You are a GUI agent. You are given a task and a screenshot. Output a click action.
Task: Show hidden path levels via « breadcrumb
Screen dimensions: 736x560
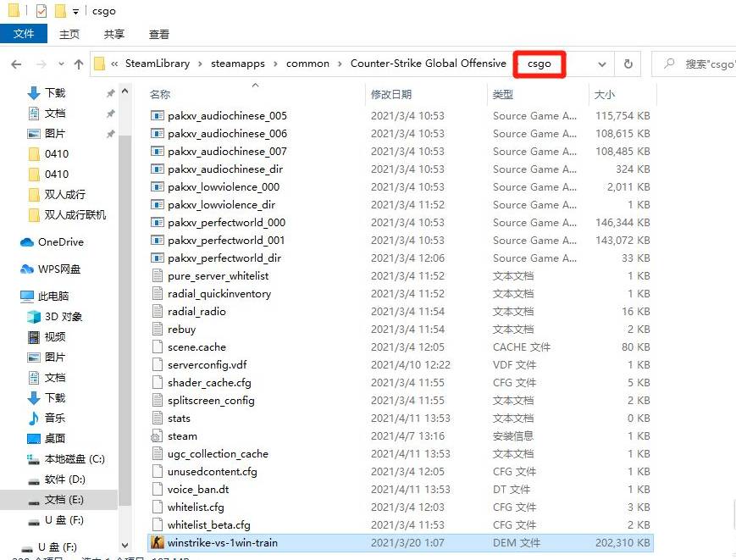[x=114, y=64]
